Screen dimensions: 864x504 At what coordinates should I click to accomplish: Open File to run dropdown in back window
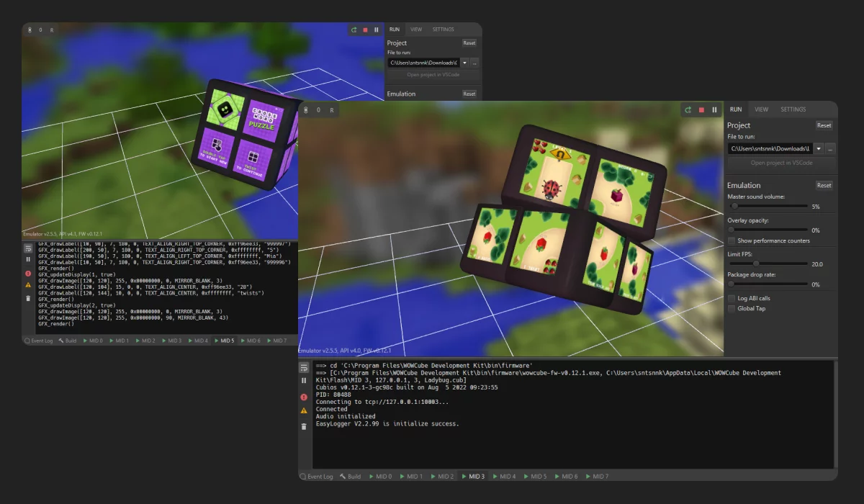(x=464, y=63)
